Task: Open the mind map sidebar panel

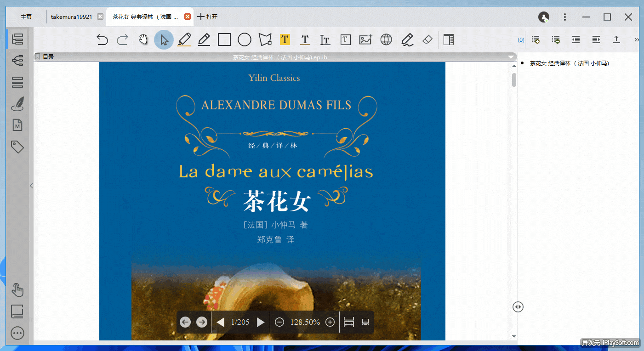Action: tap(17, 60)
